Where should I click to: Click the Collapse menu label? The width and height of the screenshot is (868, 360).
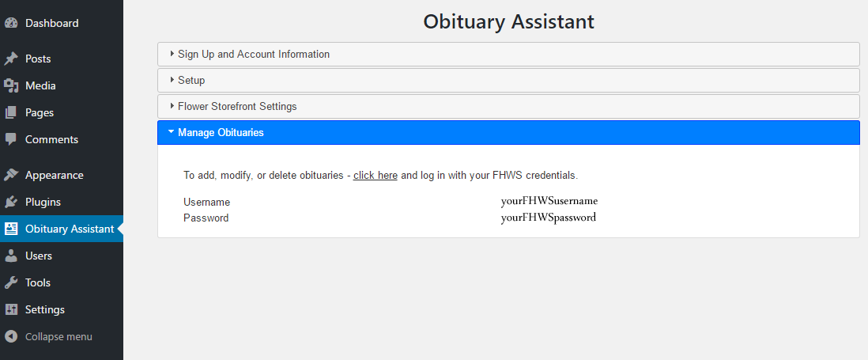click(x=58, y=336)
